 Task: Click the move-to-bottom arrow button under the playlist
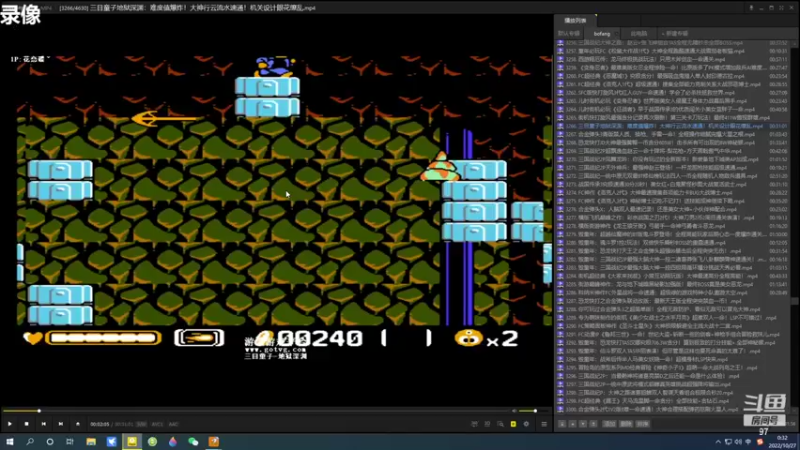pyautogui.click(x=593, y=424)
